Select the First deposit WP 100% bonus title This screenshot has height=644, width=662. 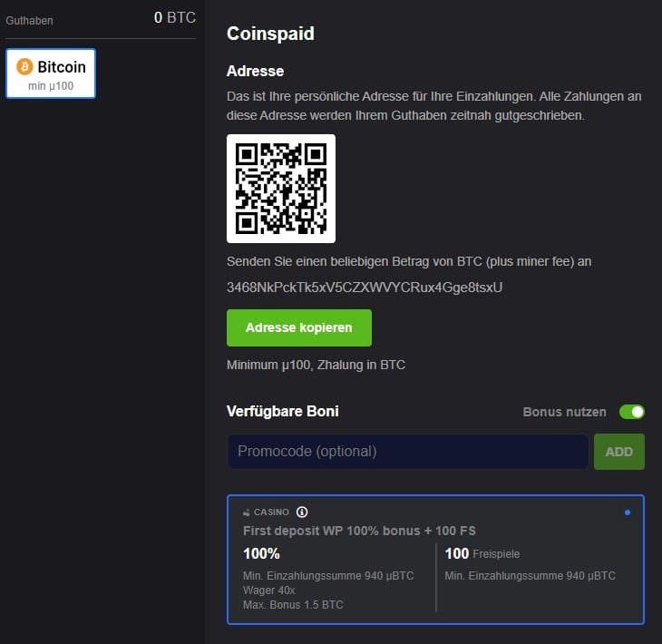[359, 531]
